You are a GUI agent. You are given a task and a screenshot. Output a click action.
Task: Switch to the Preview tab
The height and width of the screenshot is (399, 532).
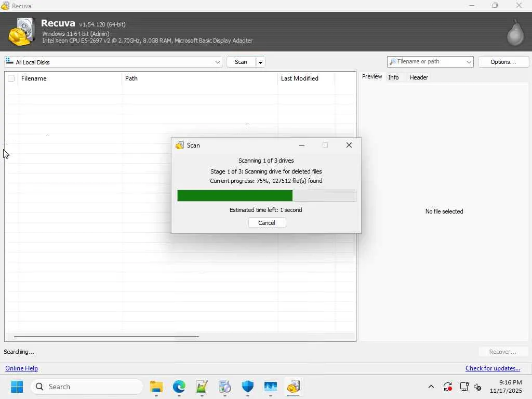click(372, 77)
